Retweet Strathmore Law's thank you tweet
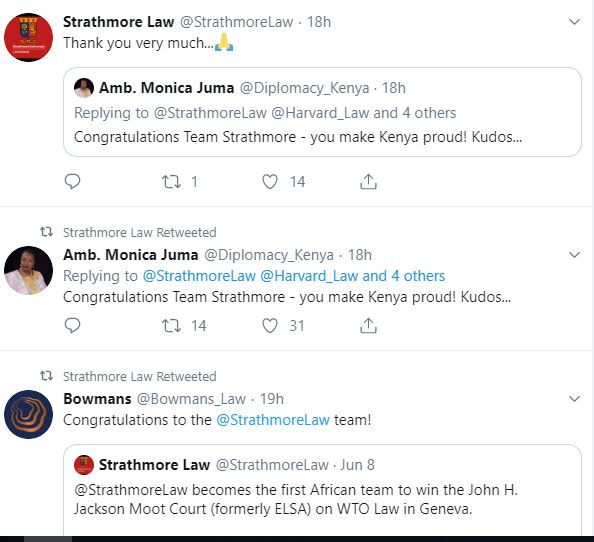This screenshot has height=542, width=594. (171, 182)
